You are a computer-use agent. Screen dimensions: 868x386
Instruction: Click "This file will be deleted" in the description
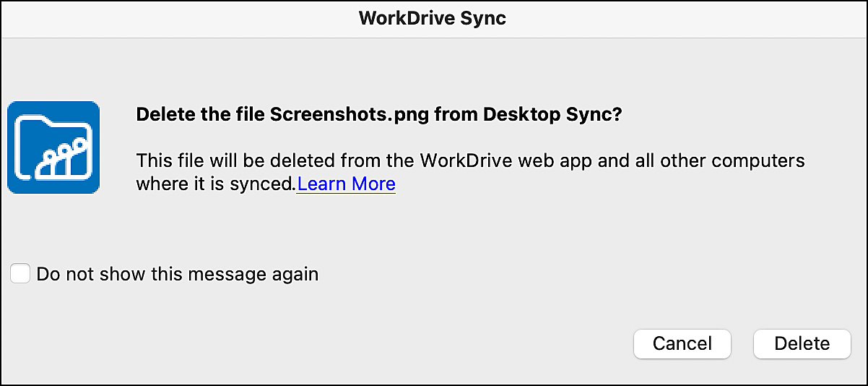coord(227,159)
